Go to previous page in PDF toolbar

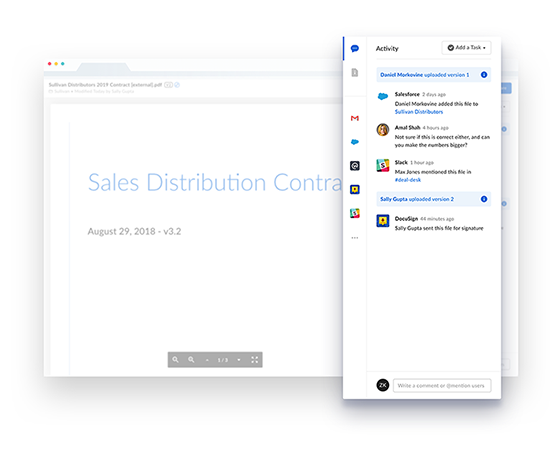point(207,360)
